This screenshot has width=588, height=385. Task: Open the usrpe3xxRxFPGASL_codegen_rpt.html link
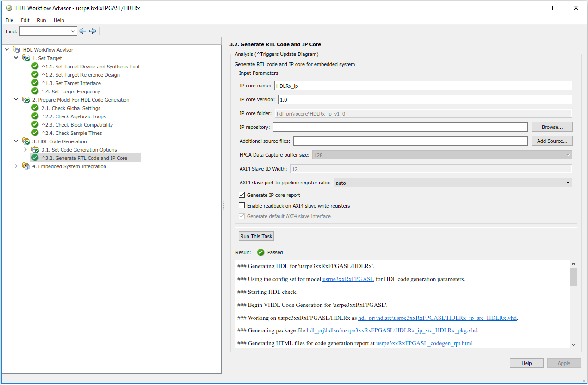tap(424, 343)
